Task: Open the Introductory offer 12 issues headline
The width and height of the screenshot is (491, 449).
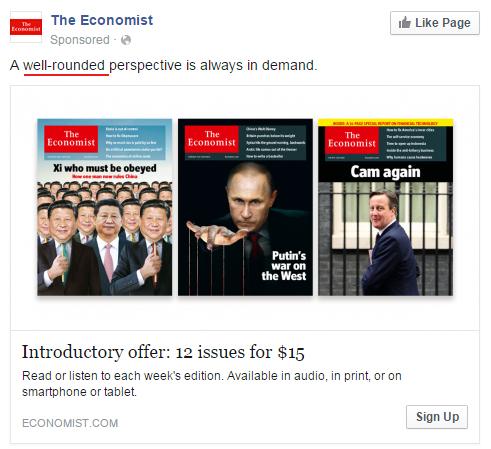Action: tap(163, 352)
